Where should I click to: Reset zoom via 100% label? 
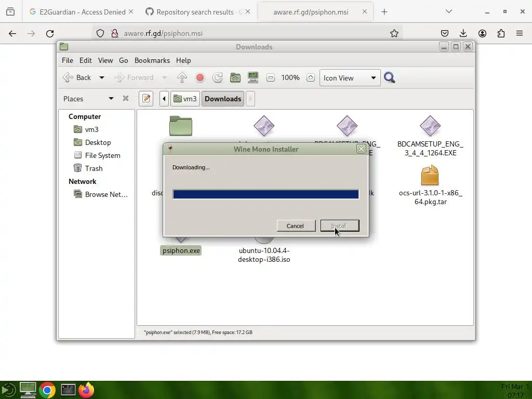point(290,78)
